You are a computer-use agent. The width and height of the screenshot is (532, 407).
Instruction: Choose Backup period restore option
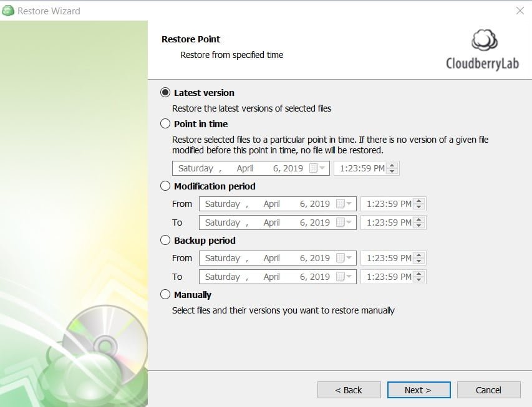tap(165, 241)
